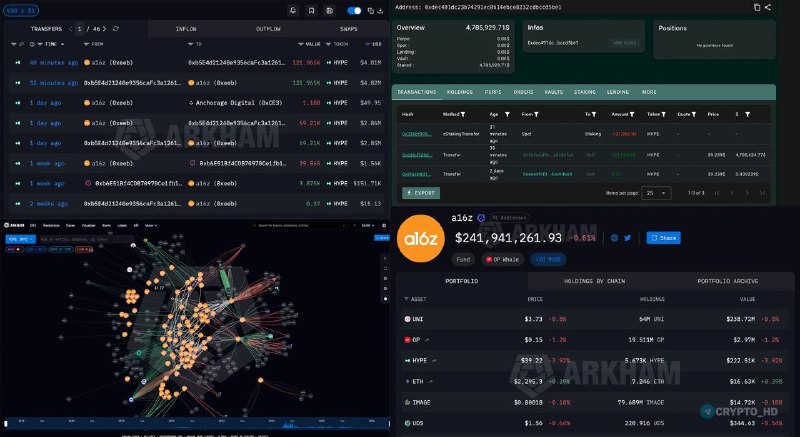Open a16z Twitter profile icon
This screenshot has height=437, width=800.
tap(628, 238)
